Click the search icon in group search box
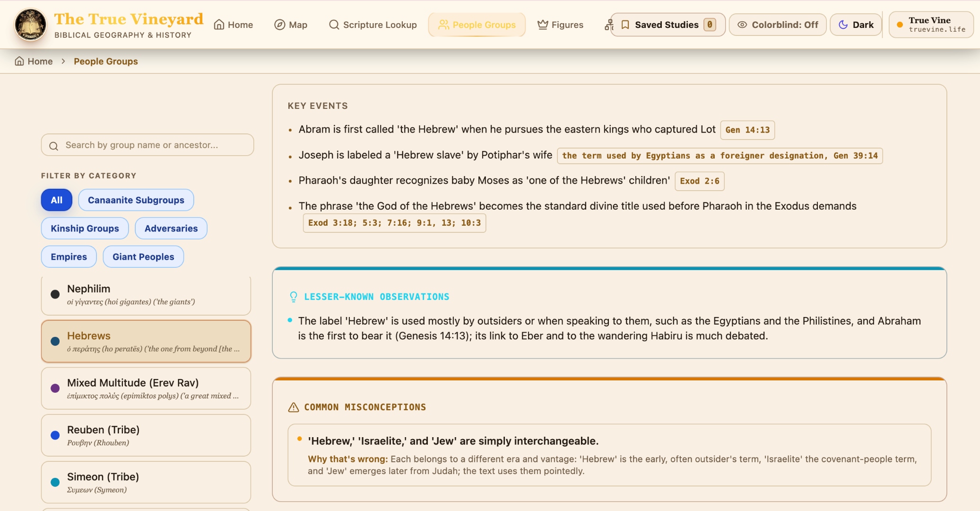The image size is (980, 511). coord(54,146)
